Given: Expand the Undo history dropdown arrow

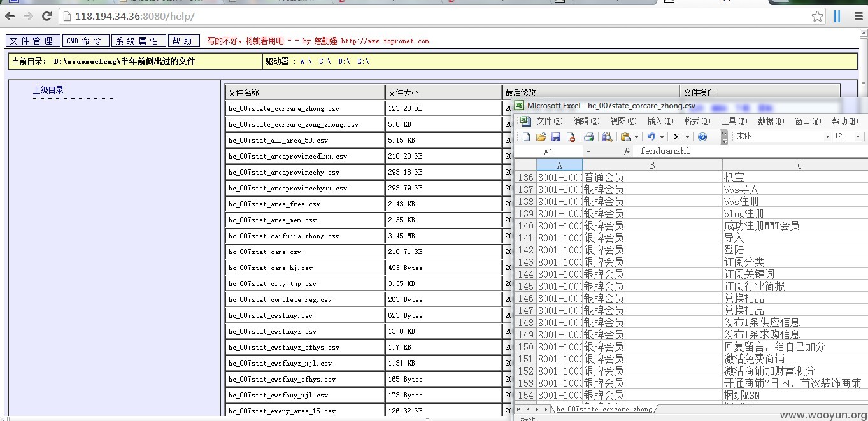Looking at the screenshot, I should click(x=661, y=137).
